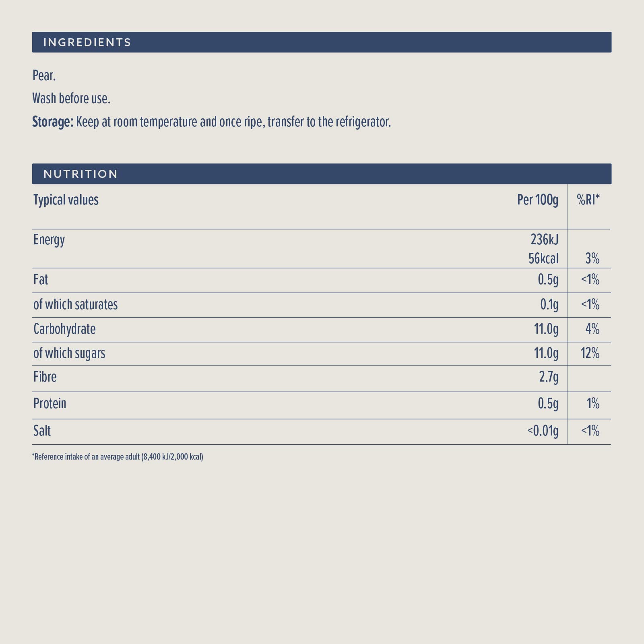
Task: Click the 236kJ energy value
Action: [544, 239]
